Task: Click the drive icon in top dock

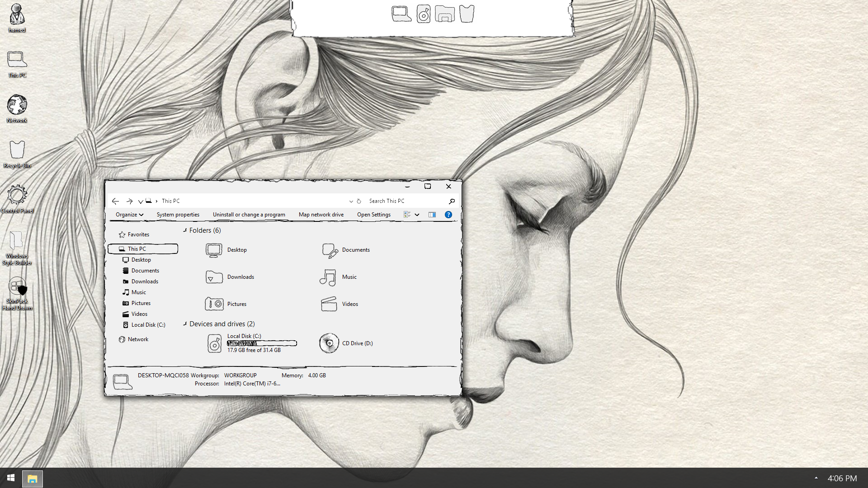Action: tap(423, 14)
